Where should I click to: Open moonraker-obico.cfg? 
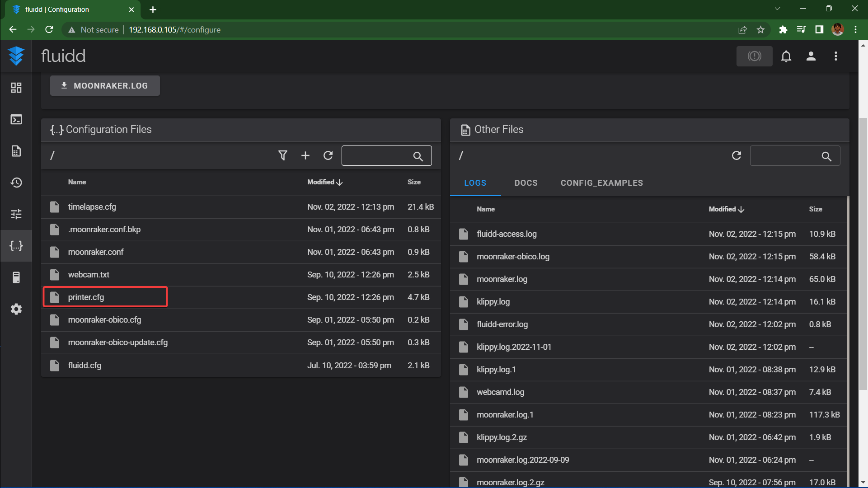241,320
